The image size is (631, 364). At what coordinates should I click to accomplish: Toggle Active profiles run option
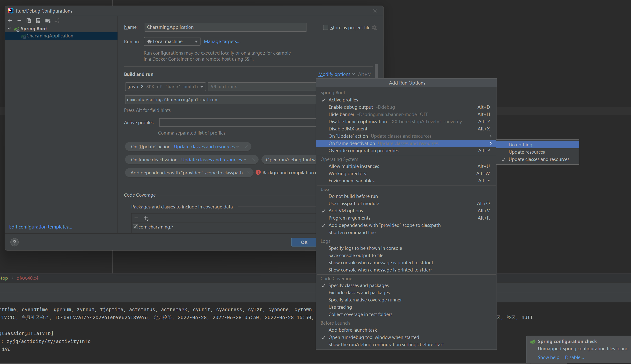coord(406,100)
